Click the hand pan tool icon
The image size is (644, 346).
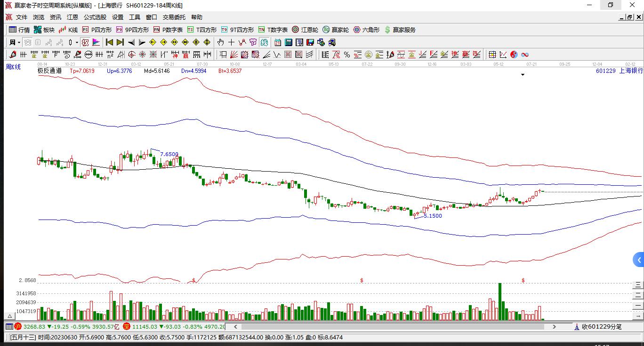(x=220, y=42)
